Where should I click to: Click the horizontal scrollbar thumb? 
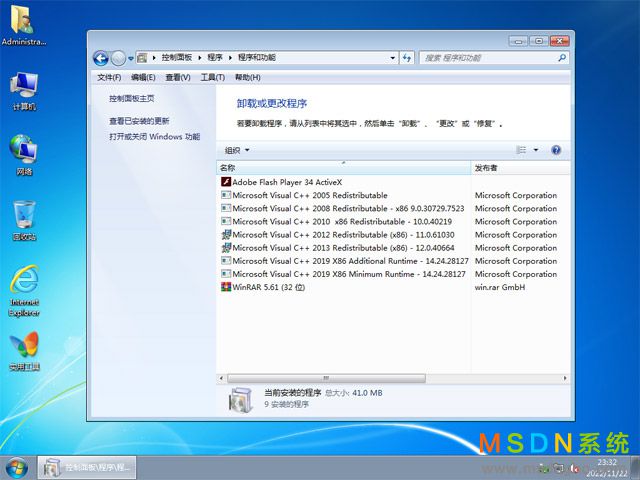point(326,378)
